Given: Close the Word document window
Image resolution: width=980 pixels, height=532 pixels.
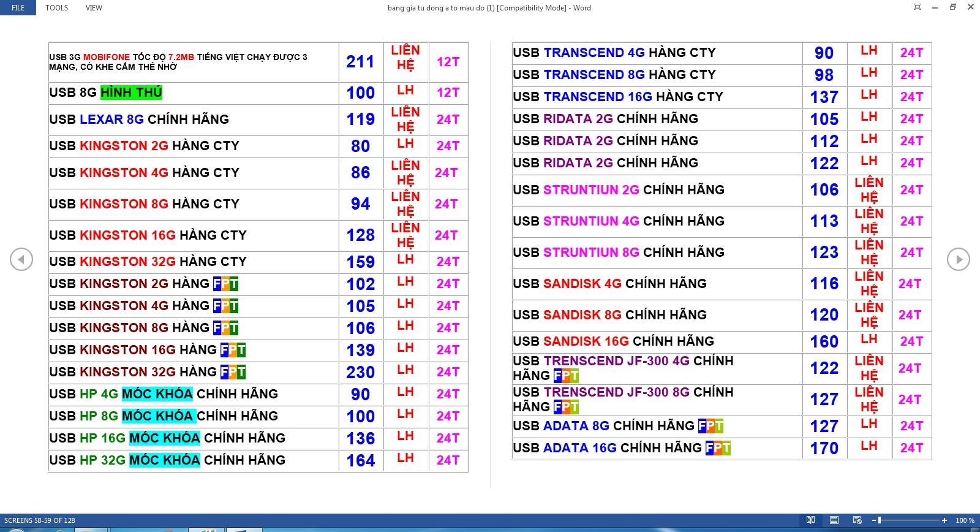Looking at the screenshot, I should tap(970, 7).
